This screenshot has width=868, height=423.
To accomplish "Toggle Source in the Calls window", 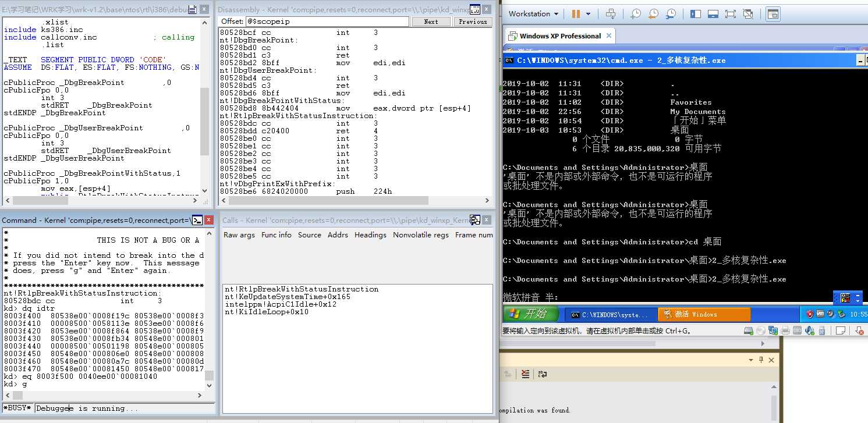I will (x=310, y=235).
